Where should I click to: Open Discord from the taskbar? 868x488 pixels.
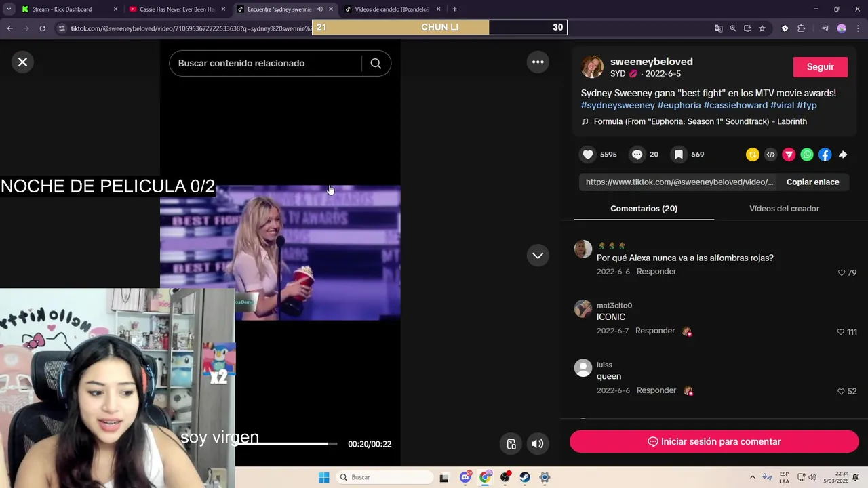click(x=465, y=477)
